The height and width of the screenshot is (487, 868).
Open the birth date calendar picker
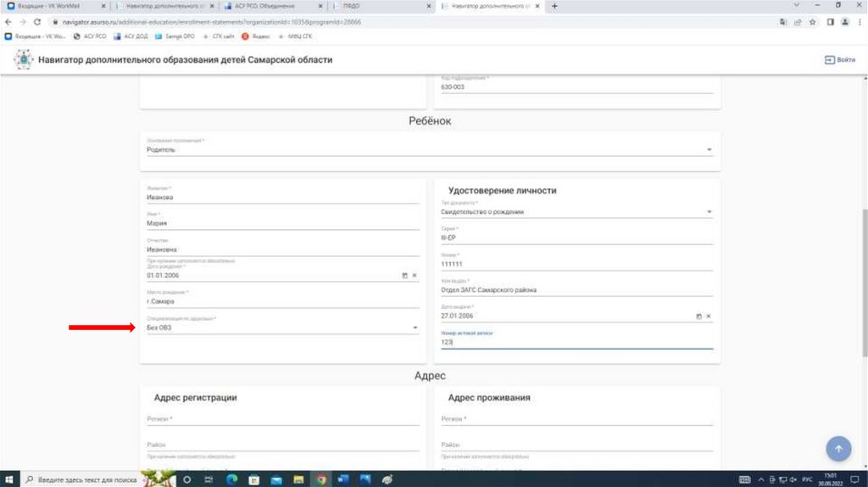click(404, 276)
